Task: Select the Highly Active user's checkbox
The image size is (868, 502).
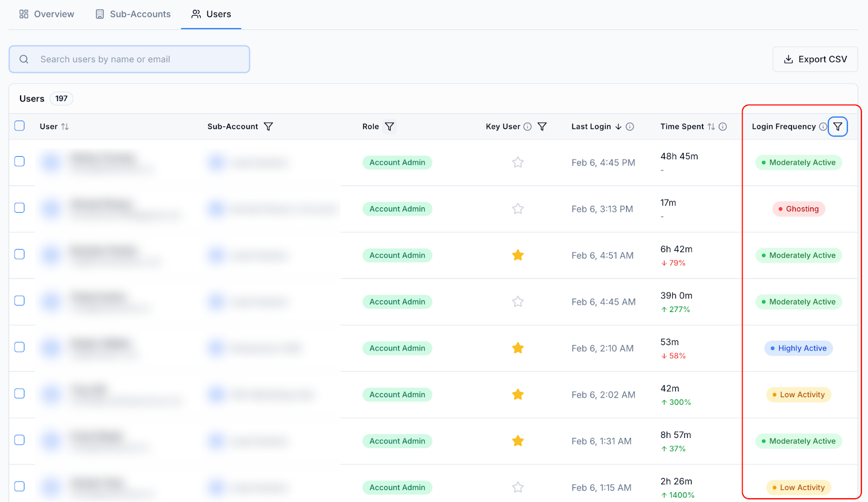Action: [20, 347]
